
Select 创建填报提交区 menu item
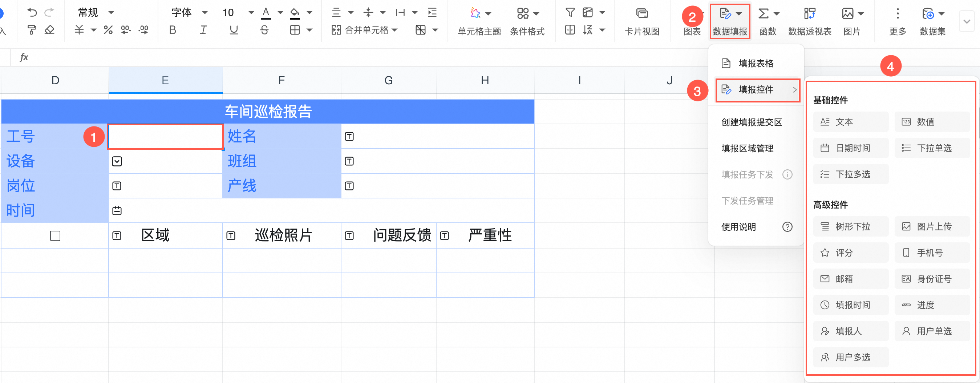coord(756,122)
